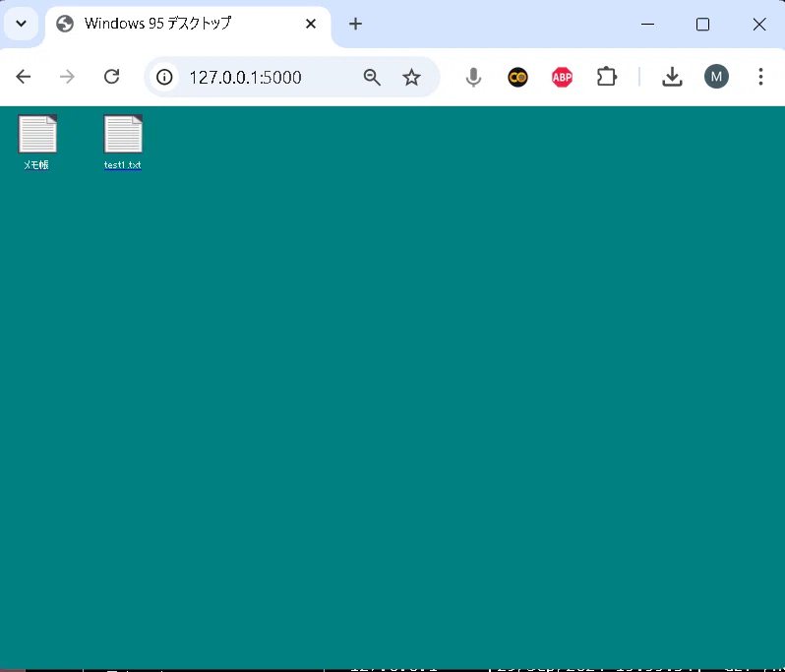Close the Windows 95 デスクトップ tab
785x672 pixels.
(311, 24)
